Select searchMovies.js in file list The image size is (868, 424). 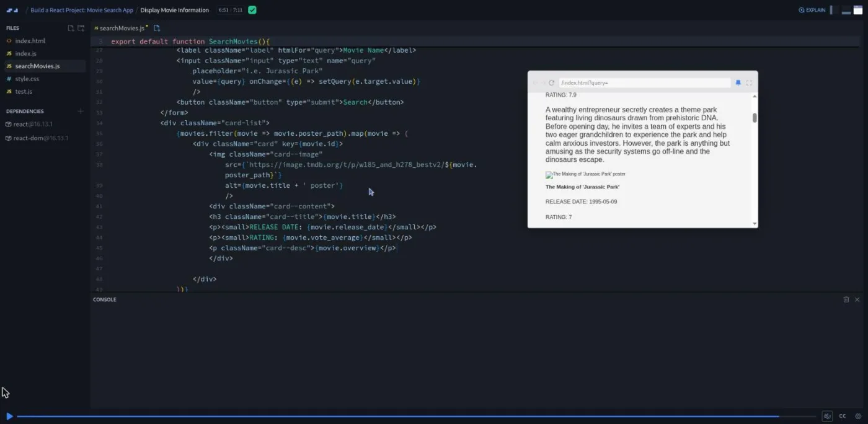pyautogui.click(x=45, y=66)
